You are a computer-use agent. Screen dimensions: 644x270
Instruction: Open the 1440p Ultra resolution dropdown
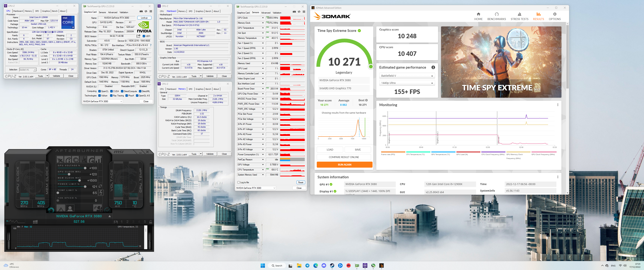tap(407, 83)
